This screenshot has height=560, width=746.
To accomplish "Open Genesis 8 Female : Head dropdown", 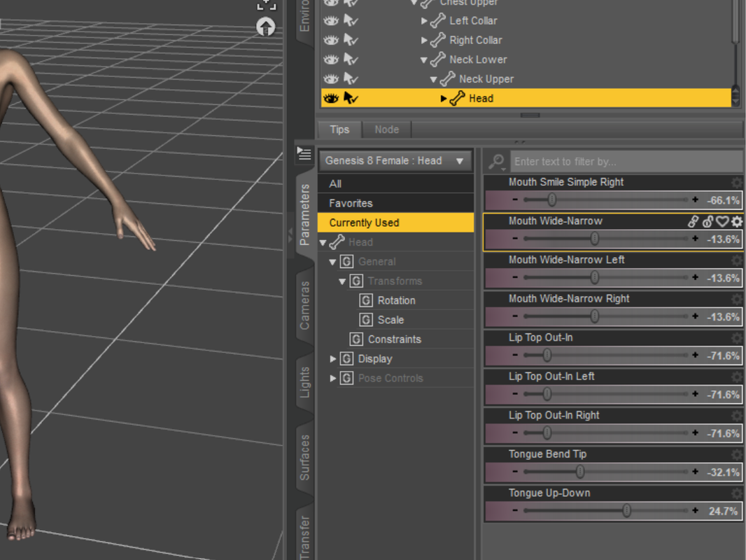I will [x=395, y=161].
